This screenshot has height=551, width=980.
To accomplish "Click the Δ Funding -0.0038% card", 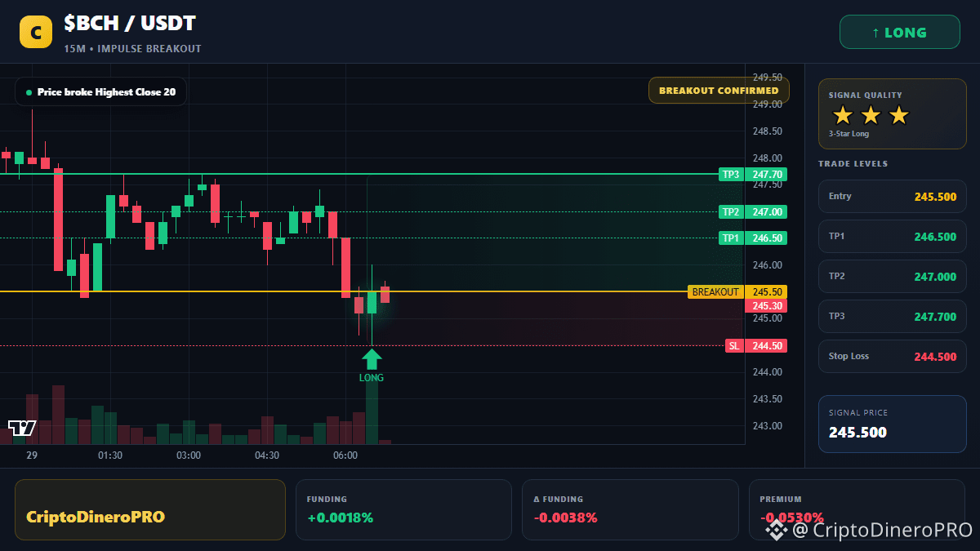I will (x=630, y=509).
